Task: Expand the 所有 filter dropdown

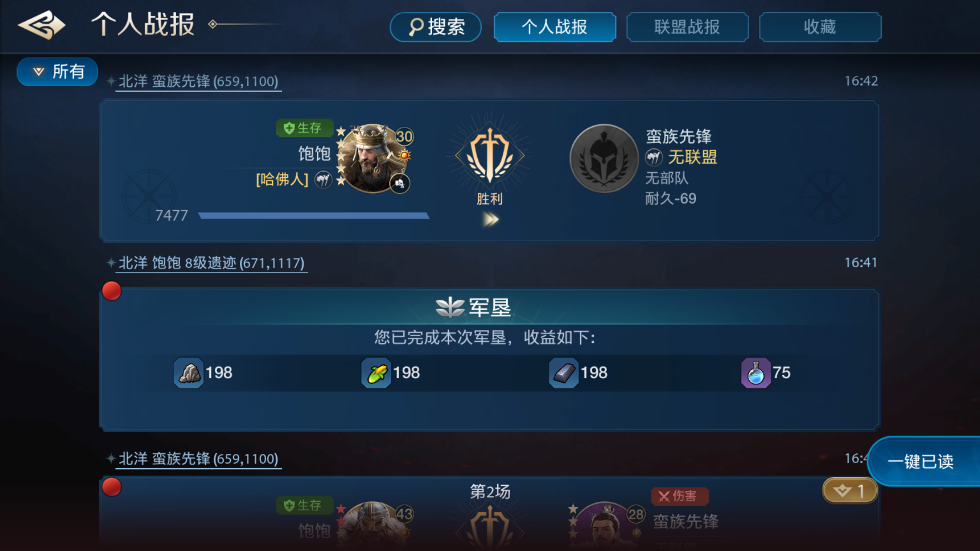Action: click(x=57, y=72)
